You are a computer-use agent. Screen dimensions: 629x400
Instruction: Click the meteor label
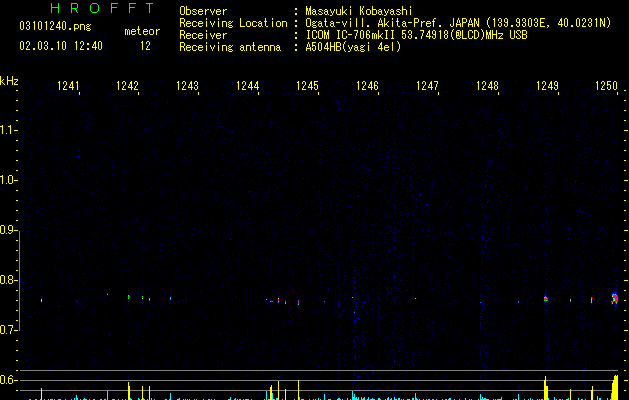[142, 31]
